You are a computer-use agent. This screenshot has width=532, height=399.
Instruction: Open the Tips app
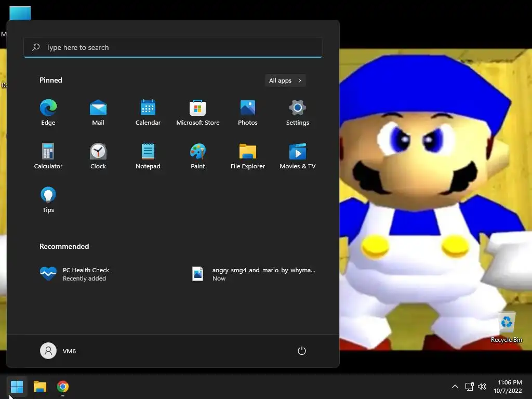[48, 200]
